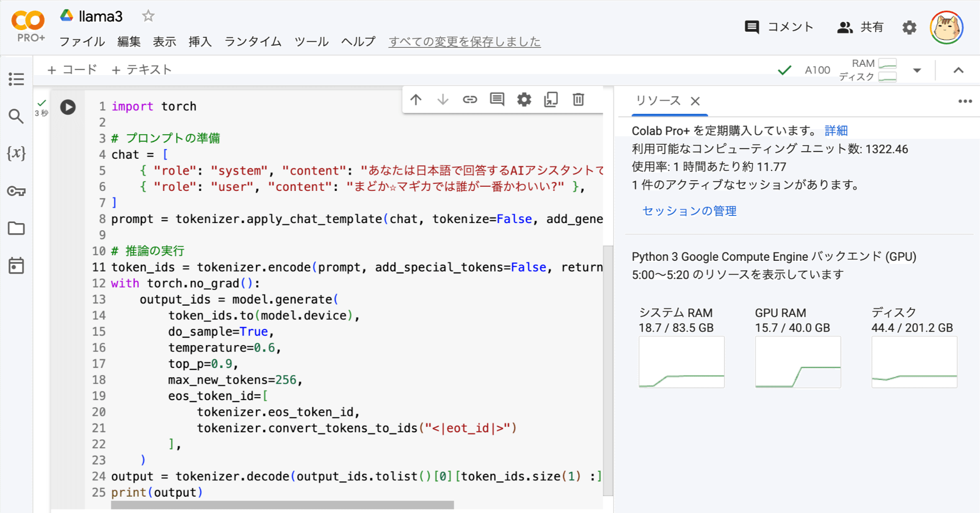Open the variables {x} panel
The width and height of the screenshot is (980, 513).
[16, 153]
